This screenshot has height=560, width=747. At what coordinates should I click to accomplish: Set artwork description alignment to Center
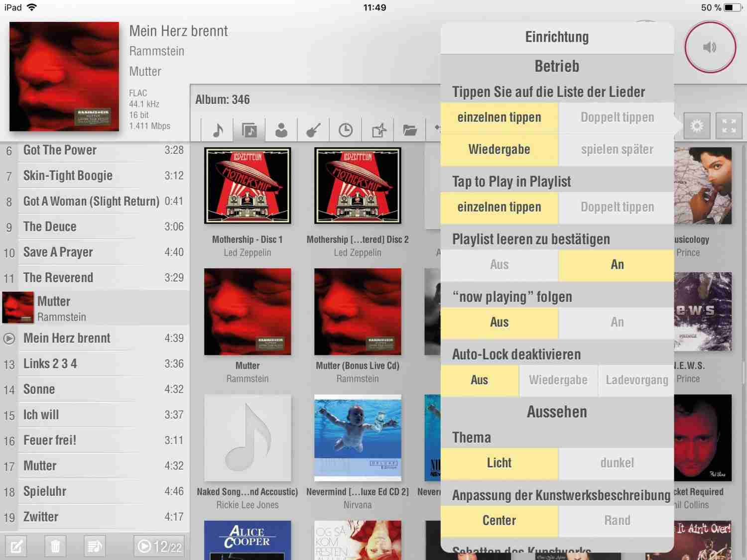[x=499, y=521]
